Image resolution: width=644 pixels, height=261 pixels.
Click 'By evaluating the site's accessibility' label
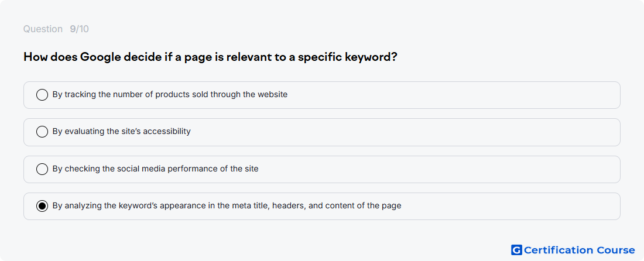[122, 131]
